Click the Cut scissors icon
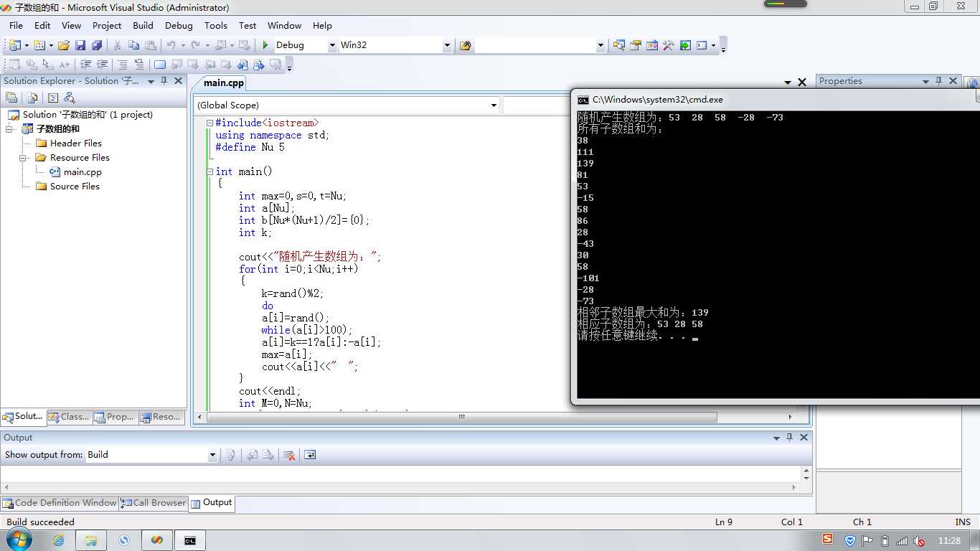Viewport: 980px width, 551px height. point(117,45)
